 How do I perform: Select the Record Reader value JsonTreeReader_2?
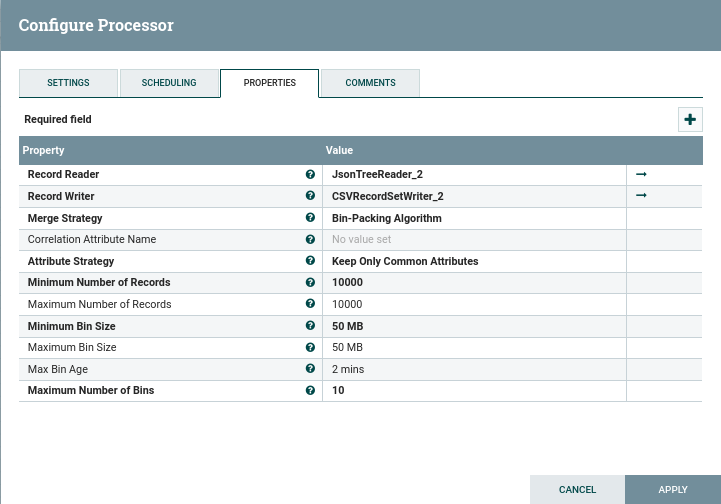(x=377, y=175)
